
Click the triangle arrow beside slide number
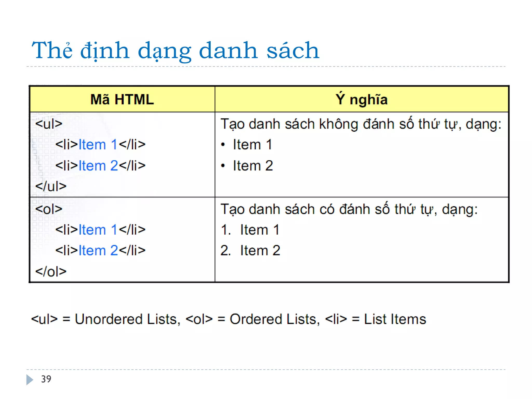point(30,380)
